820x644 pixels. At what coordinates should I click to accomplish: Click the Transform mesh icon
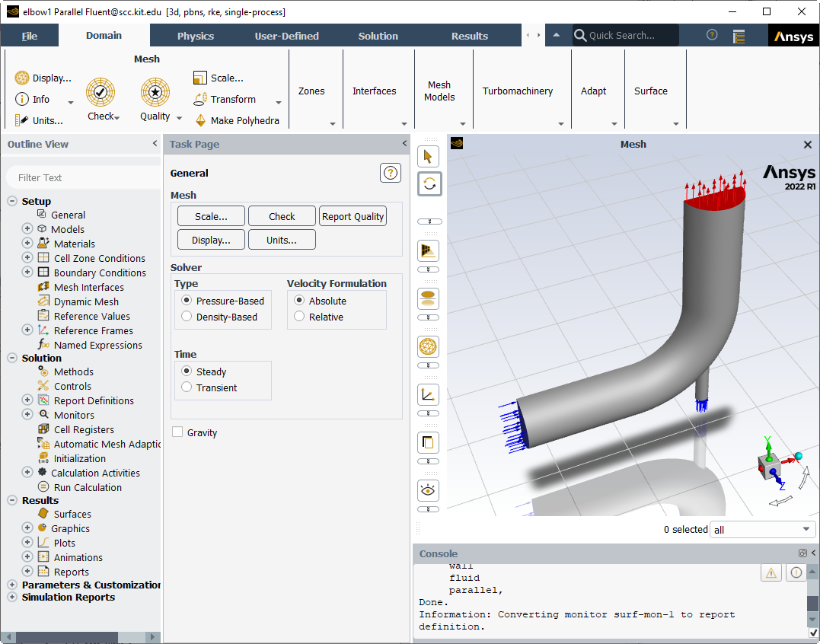201,99
